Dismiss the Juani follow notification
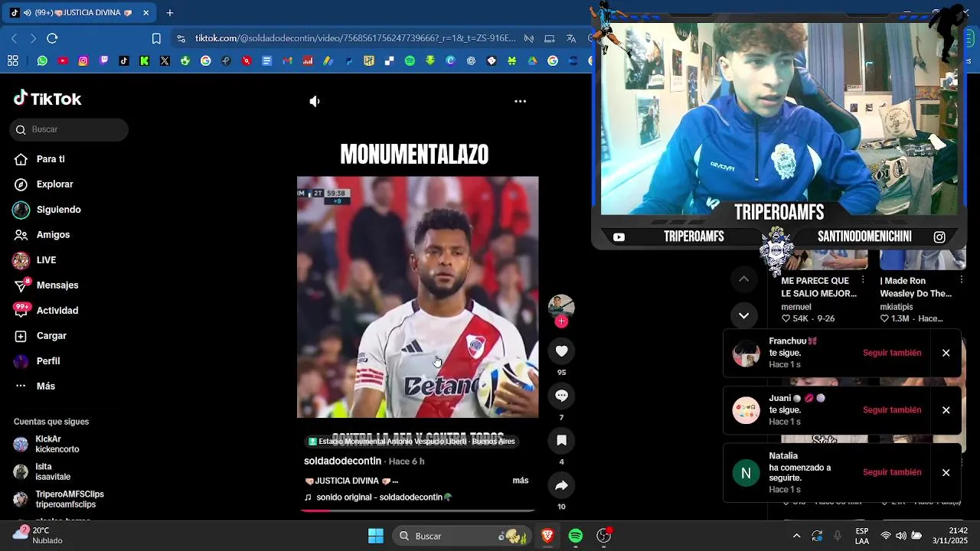The width and height of the screenshot is (980, 551). tap(946, 410)
